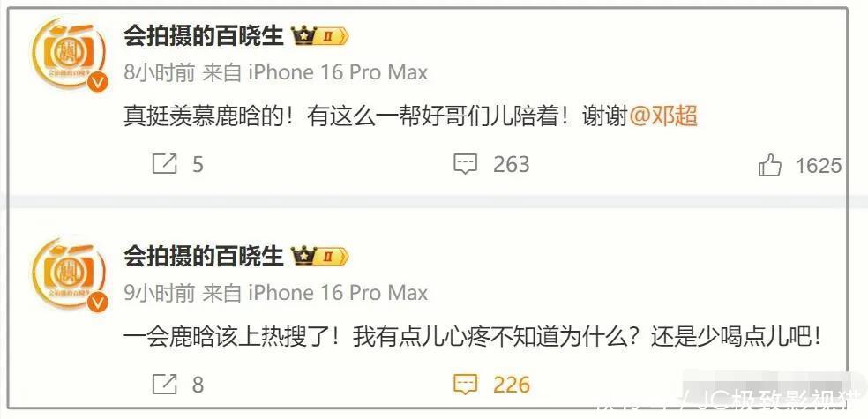Click the camera avatar on the 9小时前 post
This screenshot has height=419, width=868.
[x=69, y=273]
